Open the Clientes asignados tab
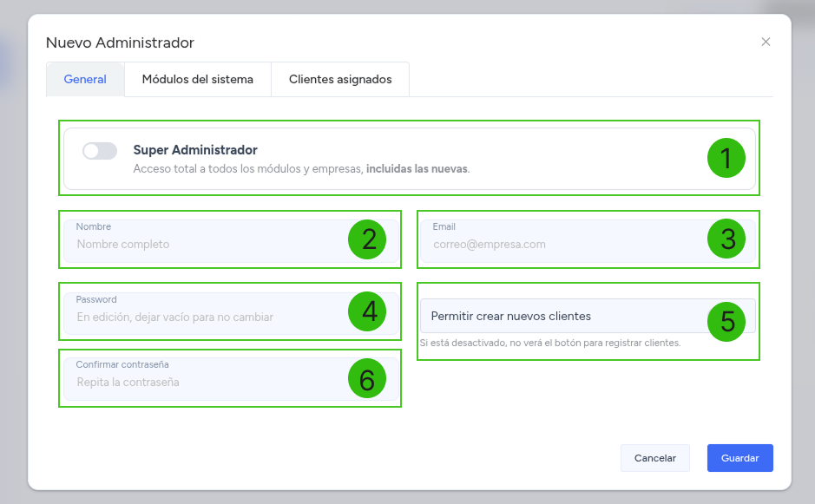Image resolution: width=815 pixels, height=504 pixels. coord(340,80)
